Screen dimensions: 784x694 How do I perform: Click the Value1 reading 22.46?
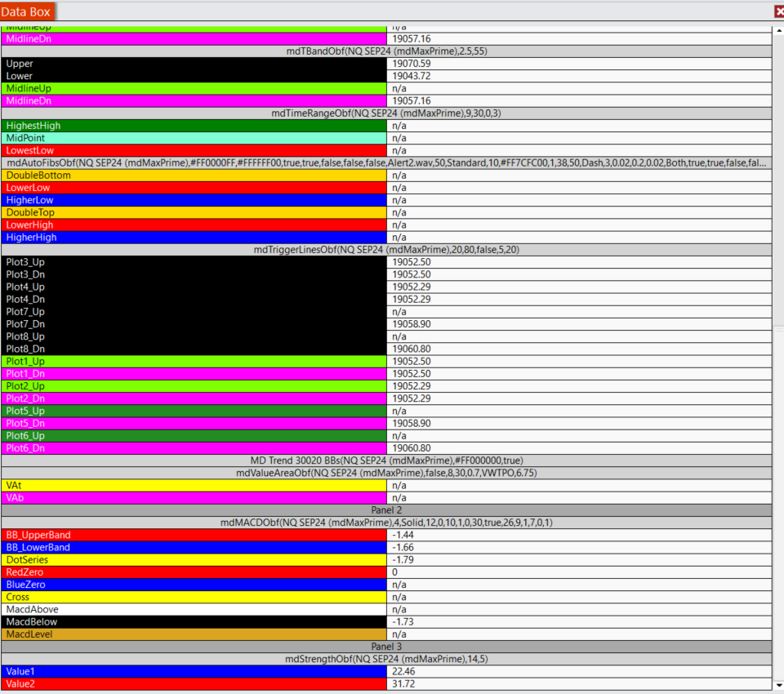579,671
